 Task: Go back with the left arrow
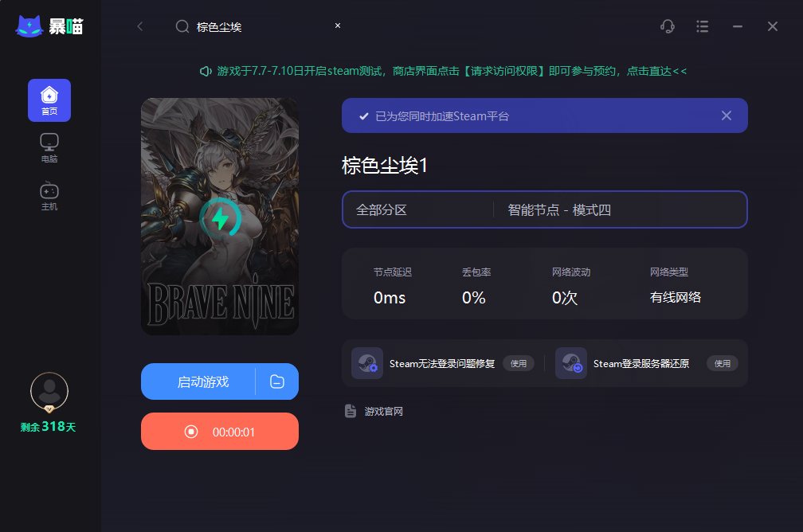[x=140, y=26]
